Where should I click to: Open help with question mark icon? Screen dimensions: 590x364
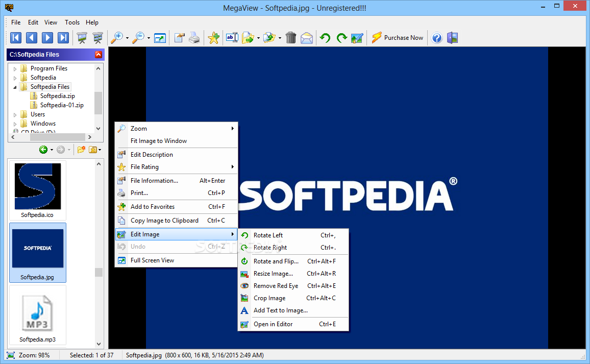click(x=437, y=38)
